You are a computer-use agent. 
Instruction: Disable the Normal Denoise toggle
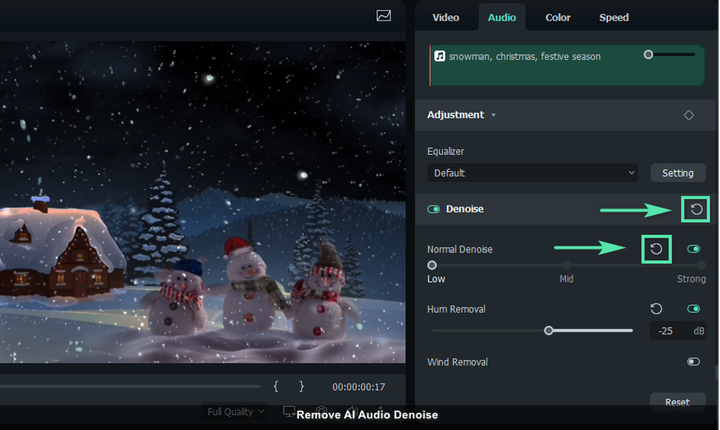pos(693,249)
